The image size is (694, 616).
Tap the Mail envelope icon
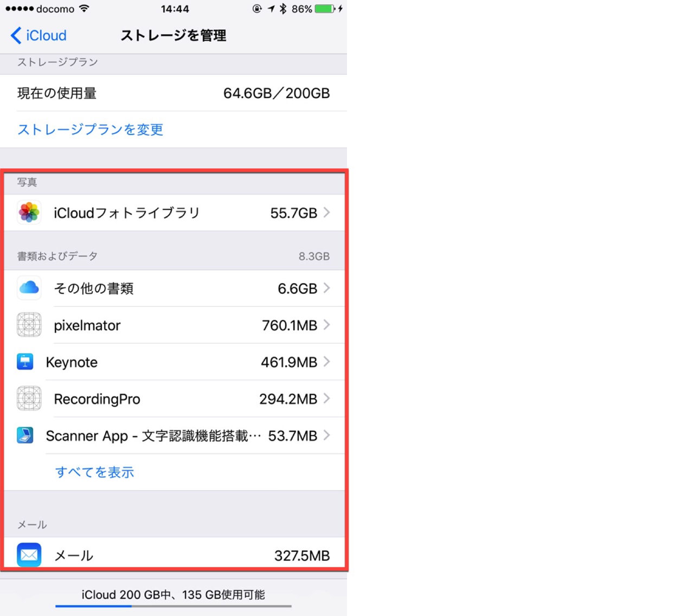pos(29,555)
